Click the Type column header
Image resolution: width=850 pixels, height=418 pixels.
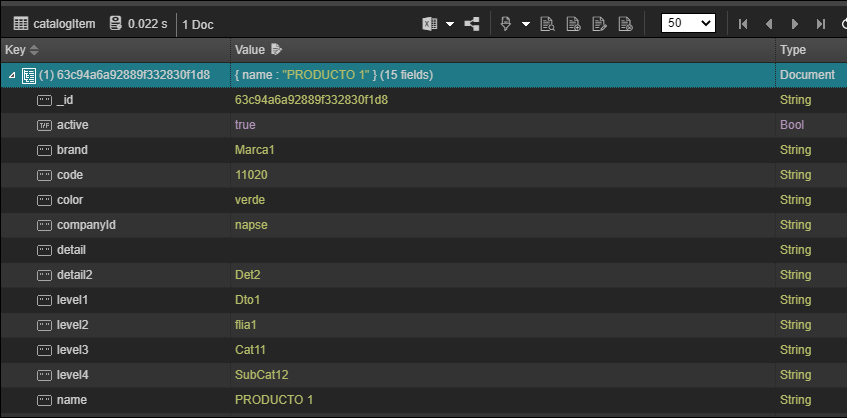pyautogui.click(x=792, y=50)
